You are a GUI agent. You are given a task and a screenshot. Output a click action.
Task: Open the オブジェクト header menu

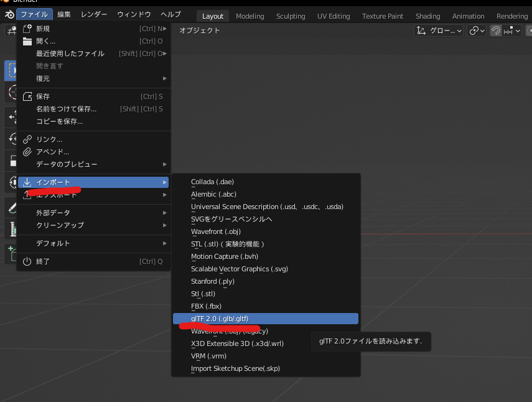tap(200, 30)
